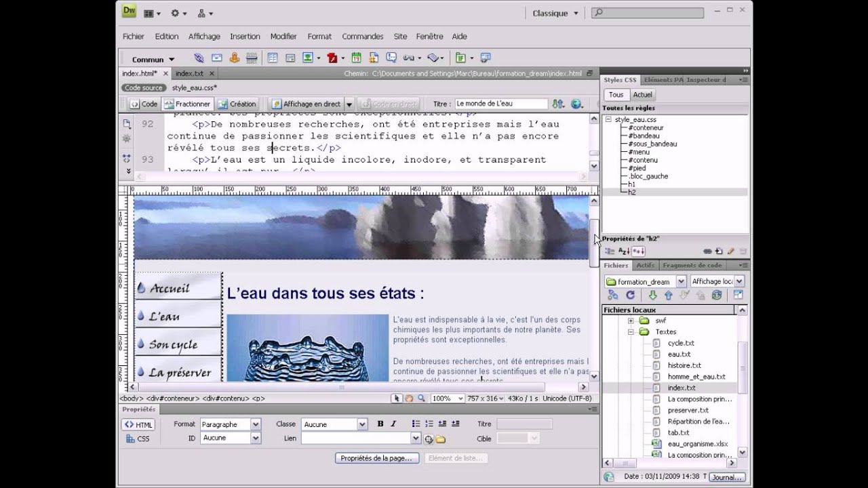Click the Get files green arrow
Screen dimensions: 868x488
click(652, 295)
